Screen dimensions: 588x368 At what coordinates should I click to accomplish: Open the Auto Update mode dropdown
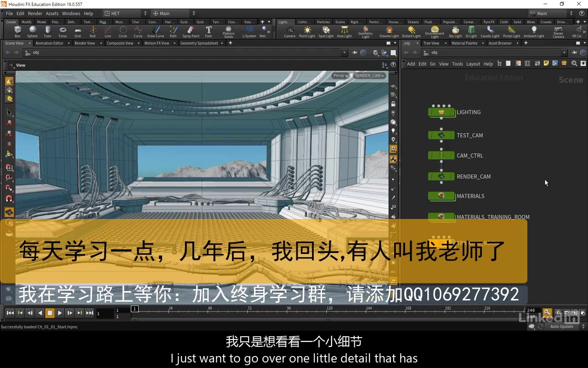pos(565,327)
